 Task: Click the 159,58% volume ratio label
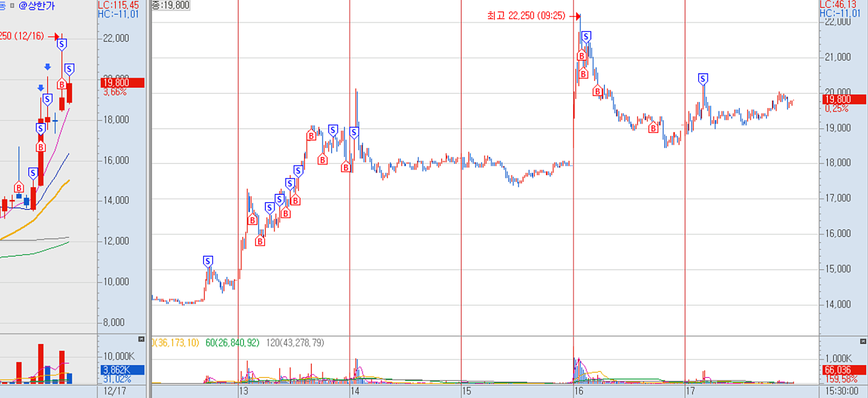coord(841,380)
